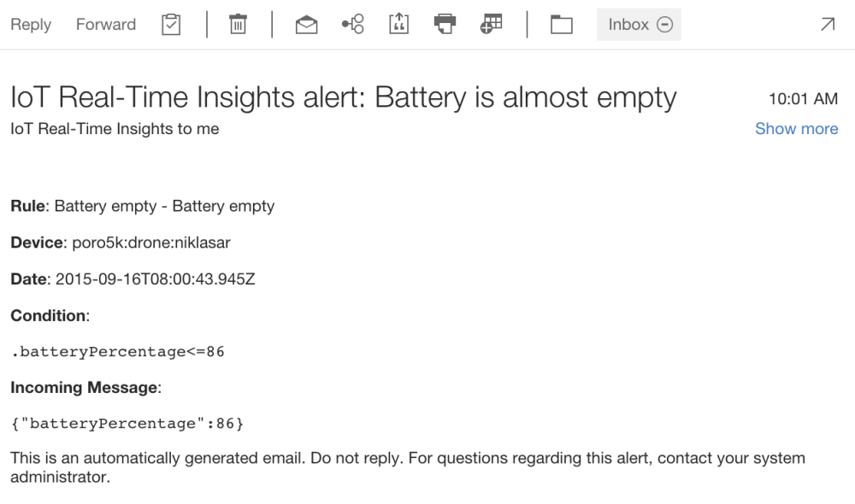Click the condition .batteryPercentage<=86
This screenshot has height=504, width=855.
coord(118,351)
